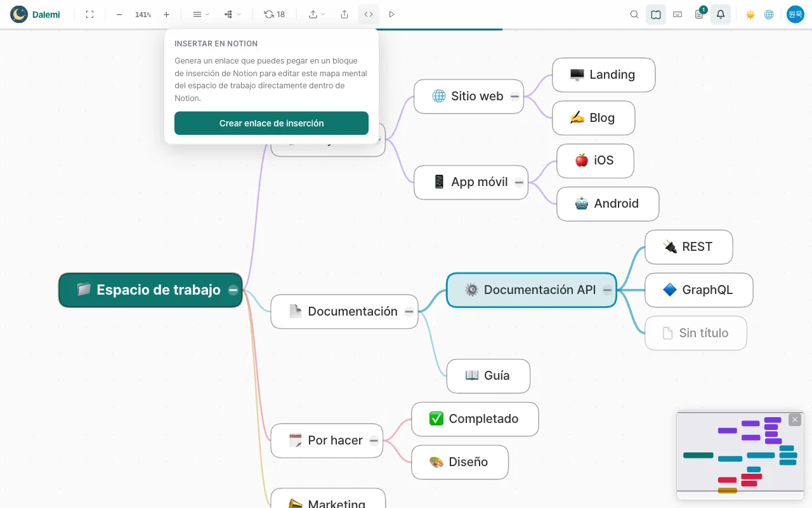Image resolution: width=812 pixels, height=508 pixels.
Task: Collapse the Documentación API branch
Action: pyautogui.click(x=607, y=290)
